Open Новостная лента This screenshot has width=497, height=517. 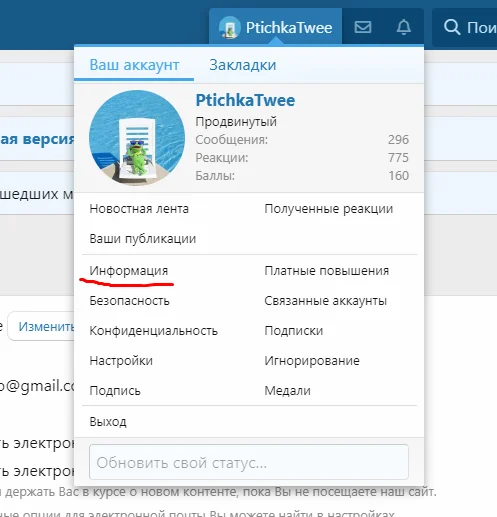[x=139, y=209]
